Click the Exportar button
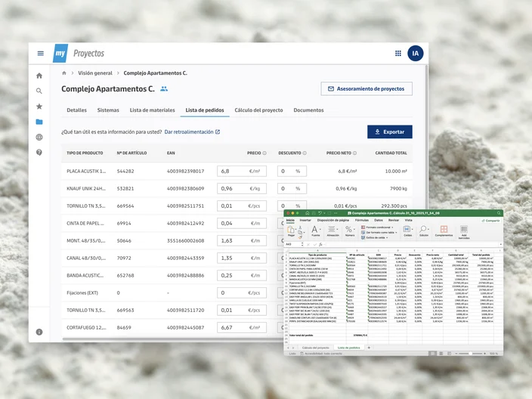This screenshot has height=399, width=532. [x=390, y=132]
